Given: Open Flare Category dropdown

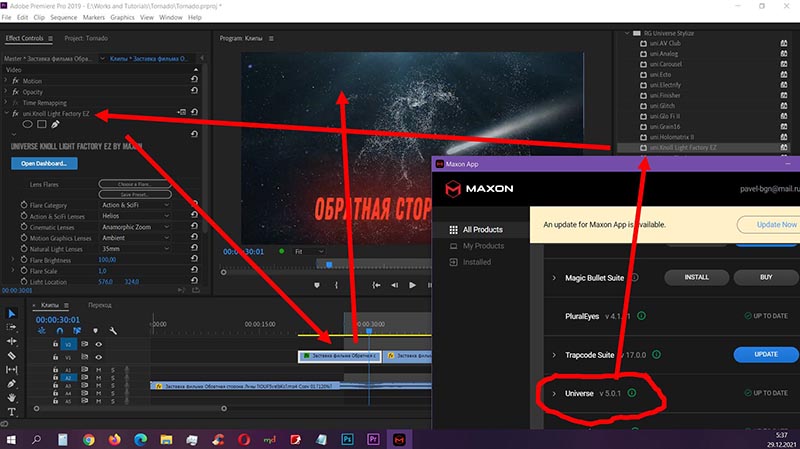Looking at the screenshot, I should [x=135, y=205].
